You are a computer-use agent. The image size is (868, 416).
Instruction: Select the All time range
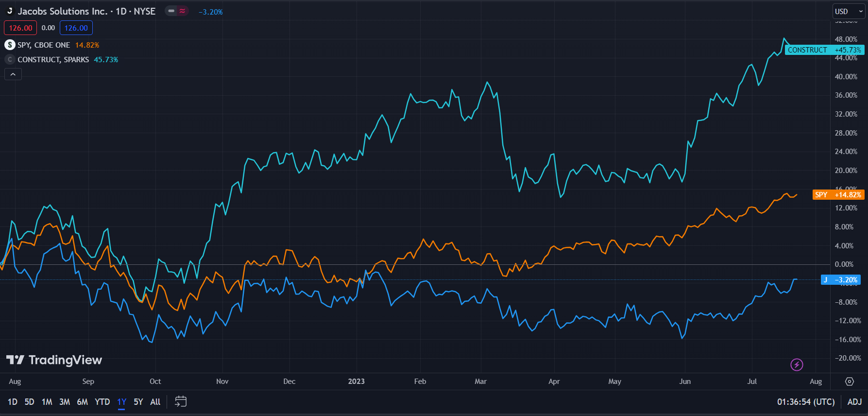(x=155, y=402)
